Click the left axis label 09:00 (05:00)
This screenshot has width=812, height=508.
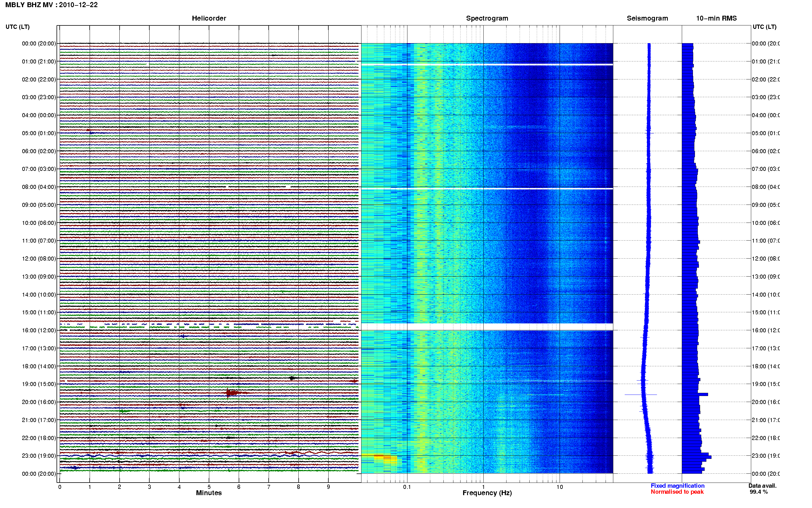point(39,205)
